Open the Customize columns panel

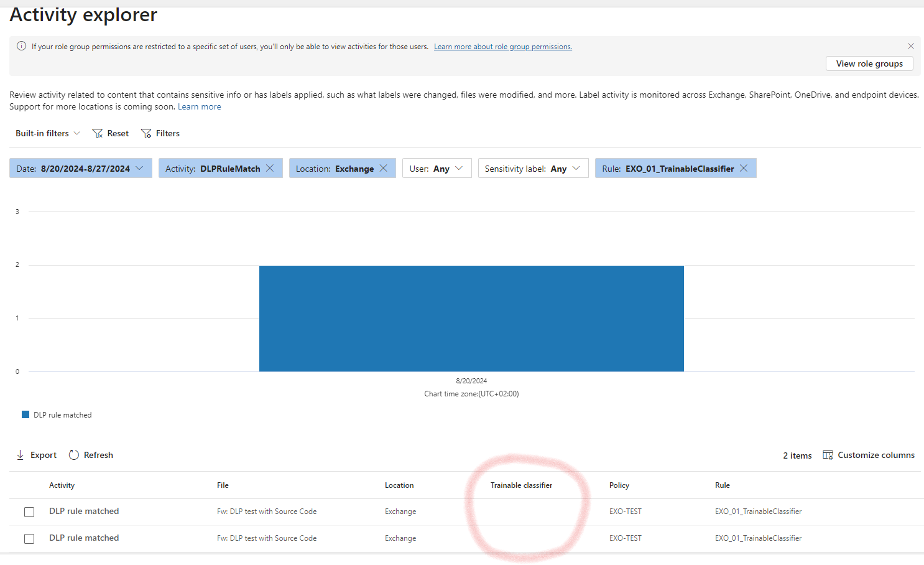tap(828, 455)
